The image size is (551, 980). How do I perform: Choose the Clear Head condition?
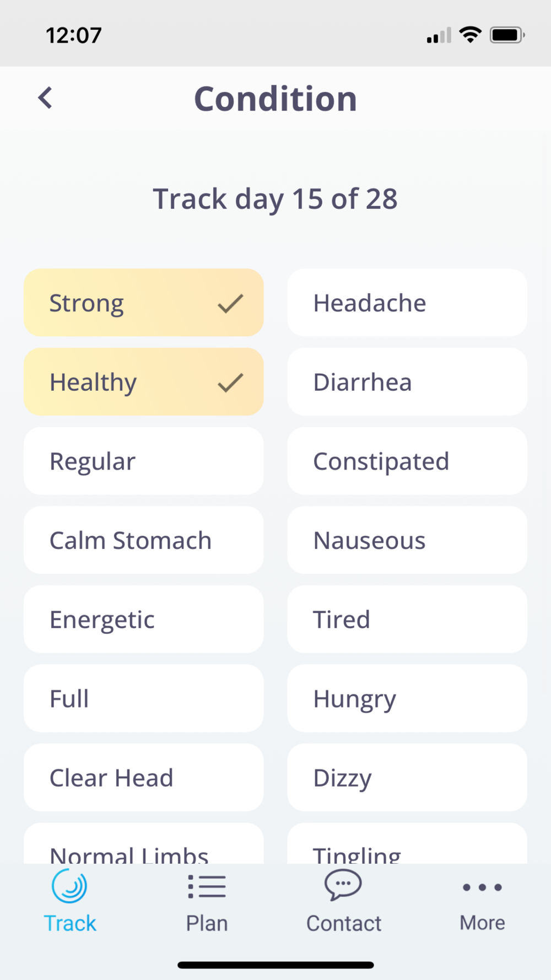pyautogui.click(x=143, y=778)
